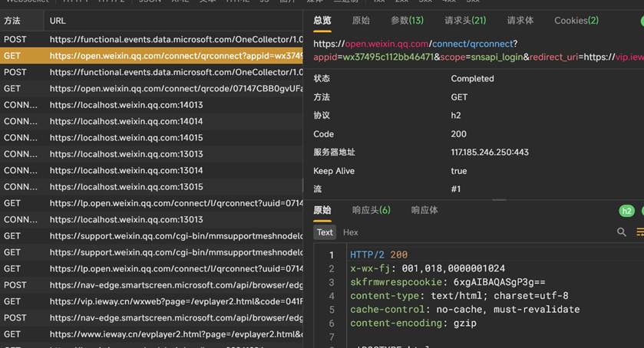The image size is (644, 348).
Task: Click the Code value 200
Action: 458,134
